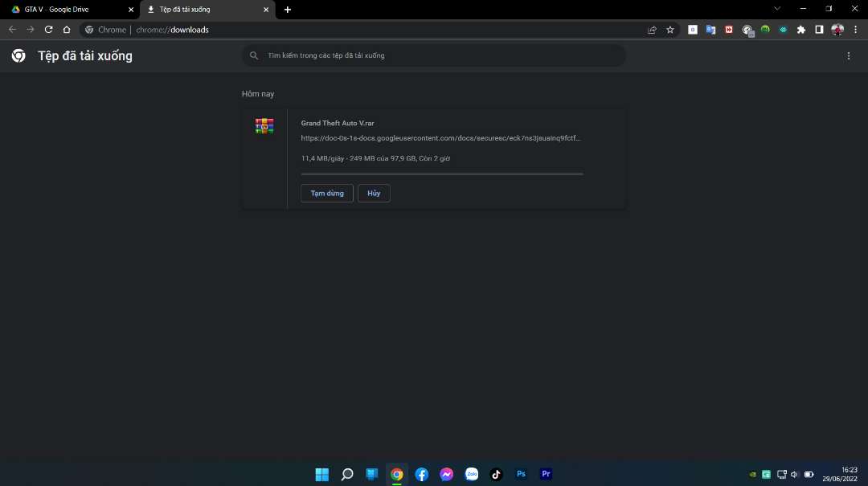Open the green round extension icon
The height and width of the screenshot is (486, 868).
[765, 30]
